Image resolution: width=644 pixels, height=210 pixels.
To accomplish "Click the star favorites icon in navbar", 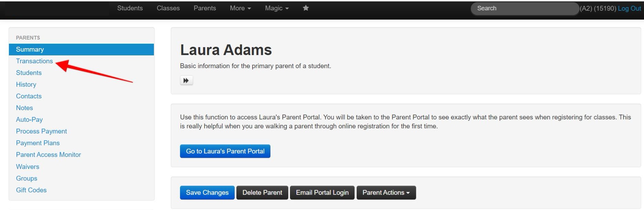I will coord(306,8).
